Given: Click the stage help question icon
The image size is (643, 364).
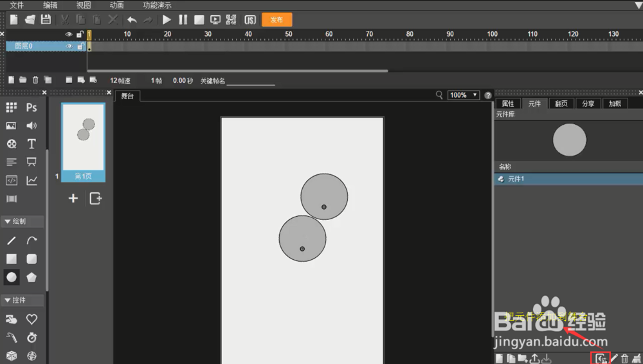Looking at the screenshot, I should coord(487,95).
